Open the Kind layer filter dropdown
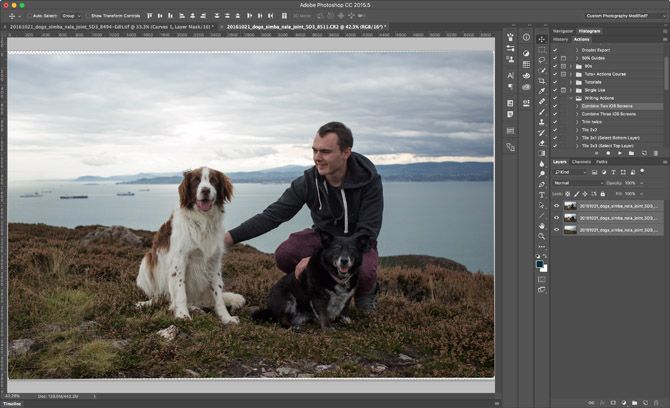670x408 pixels. [570, 172]
